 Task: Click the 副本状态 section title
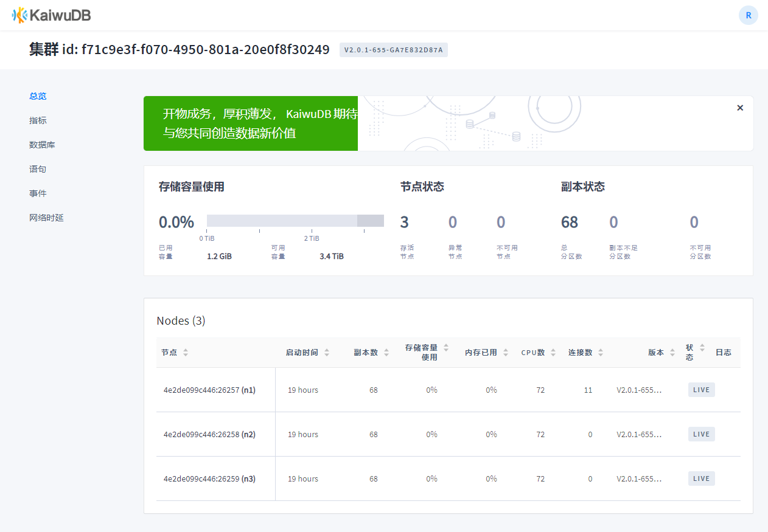[x=583, y=187]
